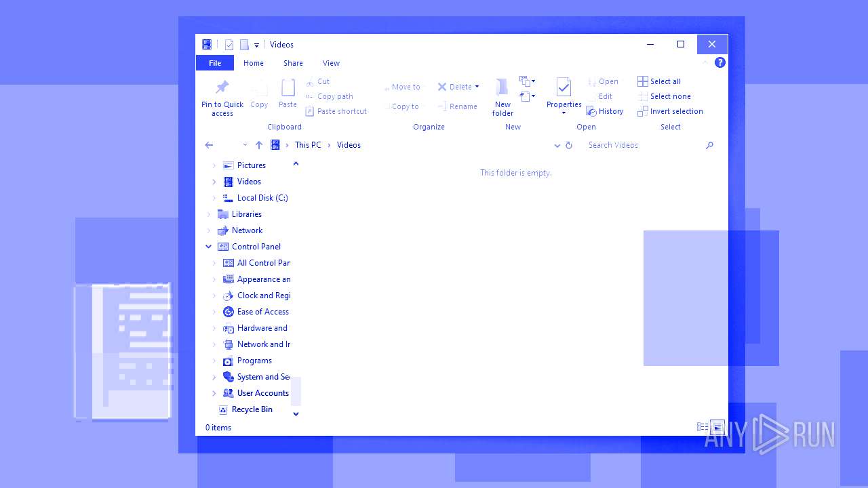Click navigation pane scroll up arrow
868x488 pixels.
[x=296, y=164]
